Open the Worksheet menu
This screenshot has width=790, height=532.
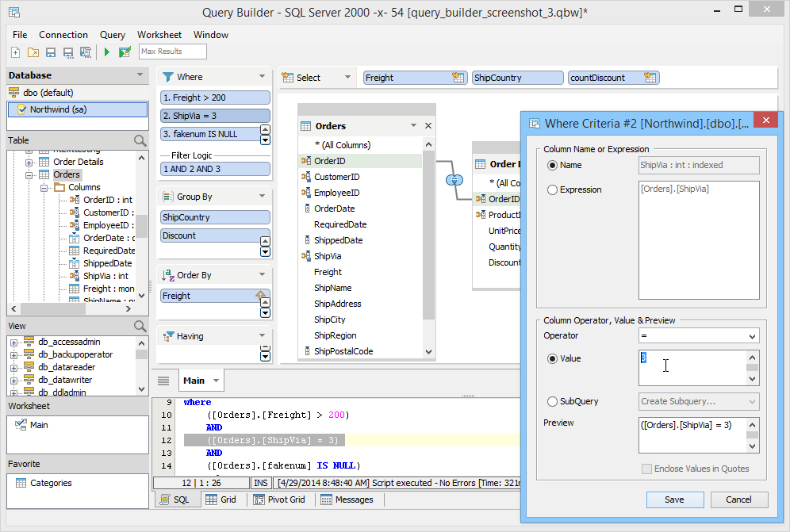(159, 35)
